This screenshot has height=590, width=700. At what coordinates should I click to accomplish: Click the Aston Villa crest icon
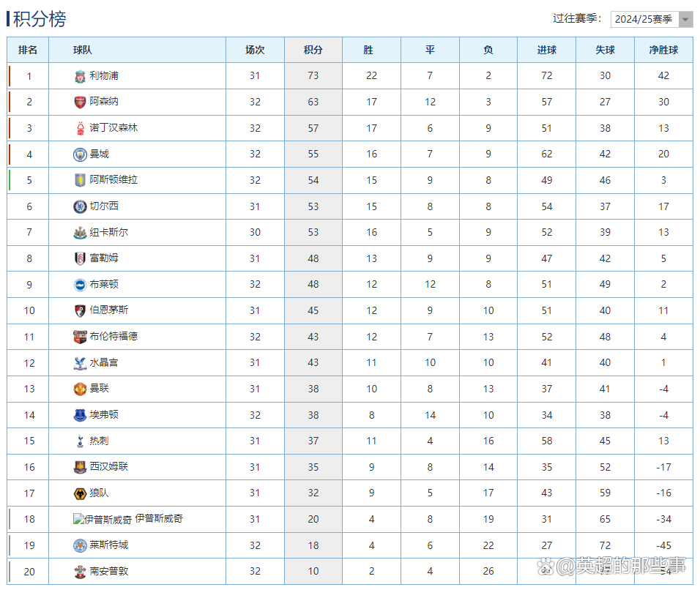pos(80,180)
